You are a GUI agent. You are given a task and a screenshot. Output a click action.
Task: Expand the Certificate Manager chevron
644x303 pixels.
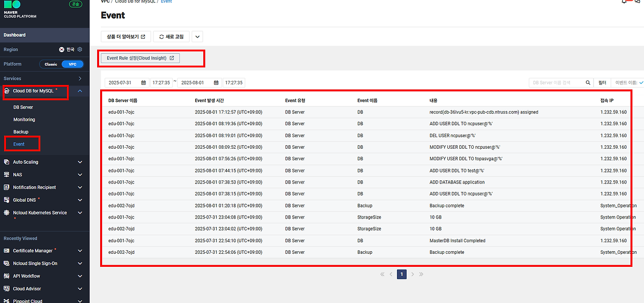(x=80, y=251)
